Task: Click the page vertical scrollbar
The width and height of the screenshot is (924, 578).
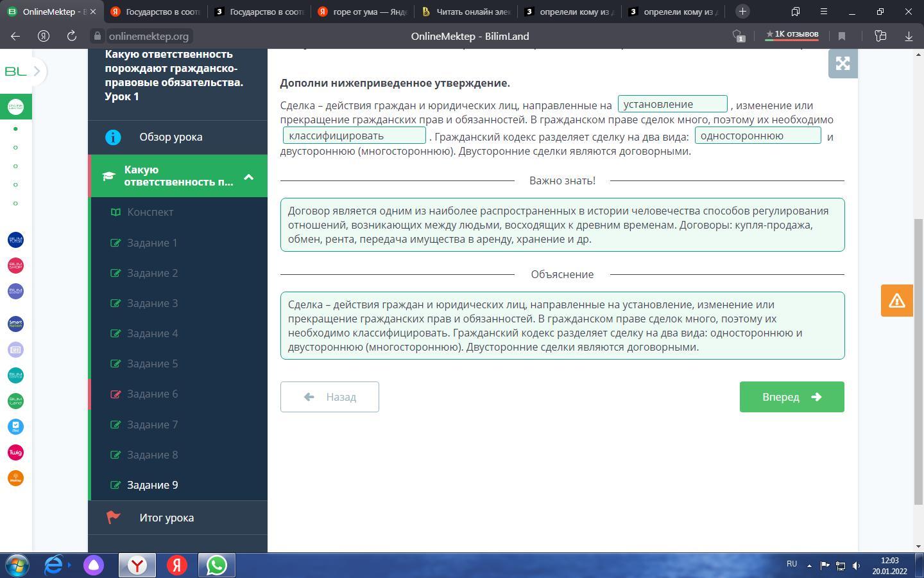Action: (918, 360)
